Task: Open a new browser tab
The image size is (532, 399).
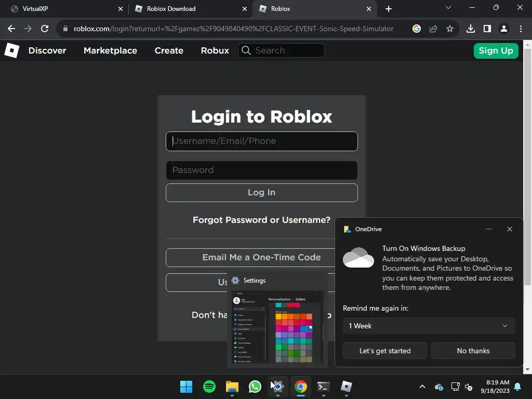Action: click(x=389, y=9)
